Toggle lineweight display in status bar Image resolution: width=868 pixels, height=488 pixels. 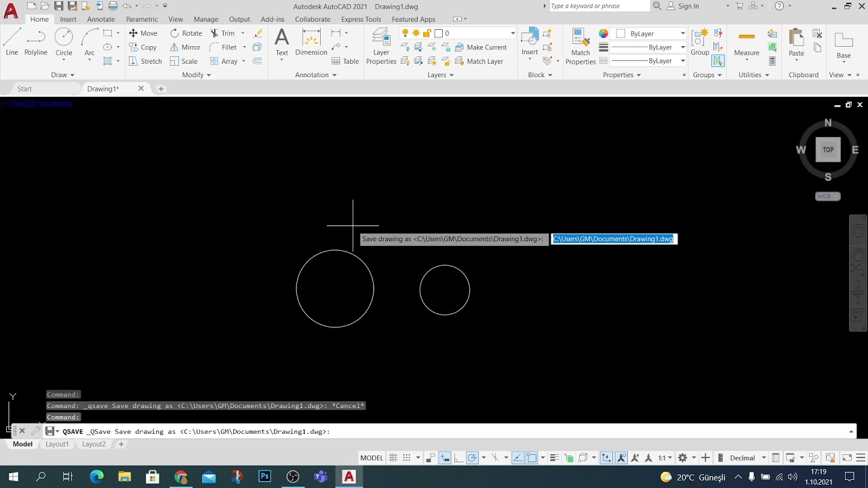[554, 457]
